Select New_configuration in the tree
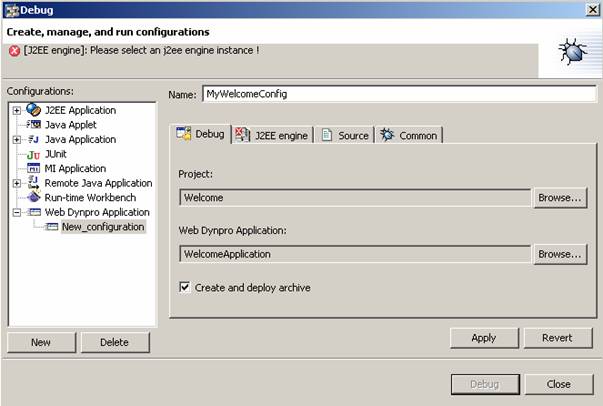The image size is (603, 406). pos(102,227)
